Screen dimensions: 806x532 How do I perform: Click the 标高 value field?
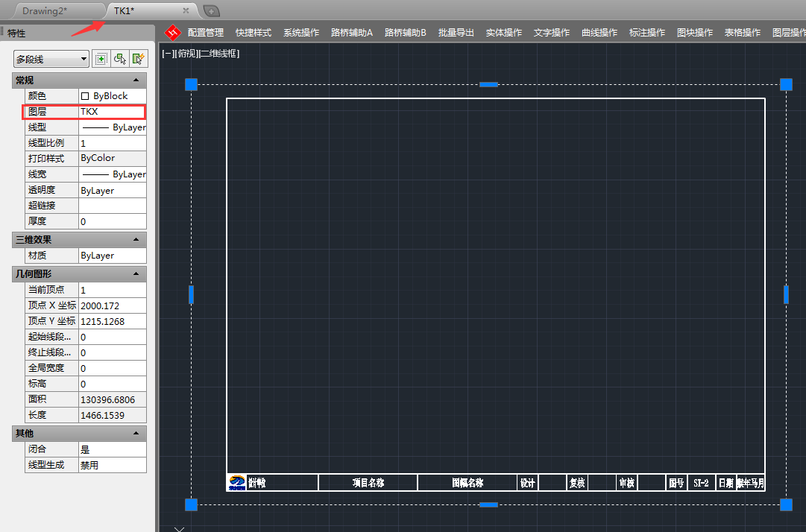pyautogui.click(x=113, y=384)
